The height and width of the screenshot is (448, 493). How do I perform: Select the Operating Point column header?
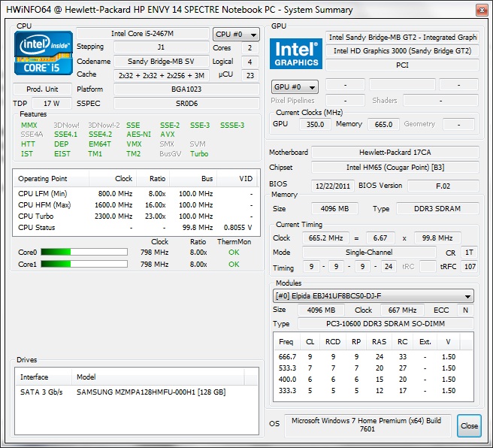[x=51, y=179]
